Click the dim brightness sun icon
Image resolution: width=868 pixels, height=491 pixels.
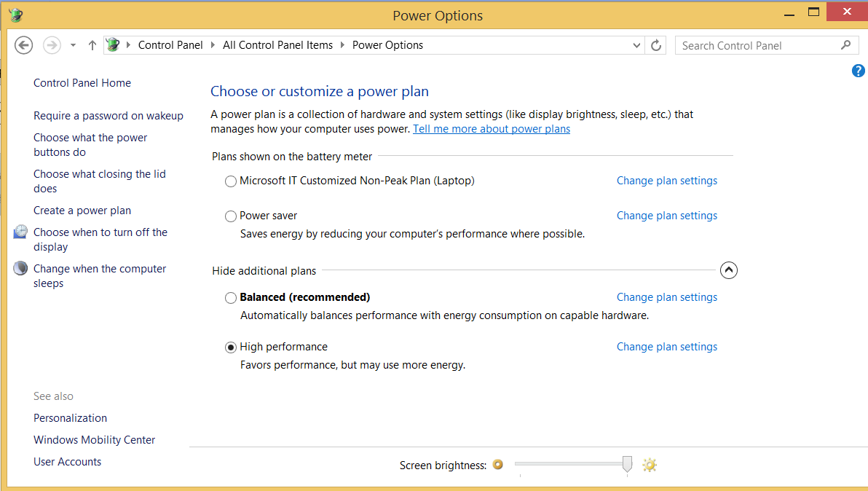[498, 465]
